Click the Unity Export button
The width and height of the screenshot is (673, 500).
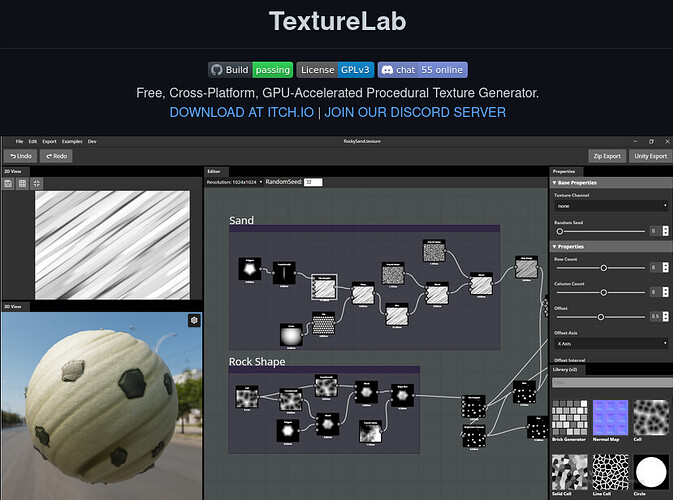click(x=651, y=156)
